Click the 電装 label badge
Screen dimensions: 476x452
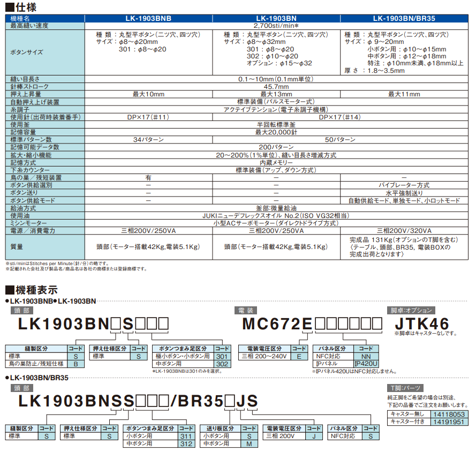coord(244,310)
